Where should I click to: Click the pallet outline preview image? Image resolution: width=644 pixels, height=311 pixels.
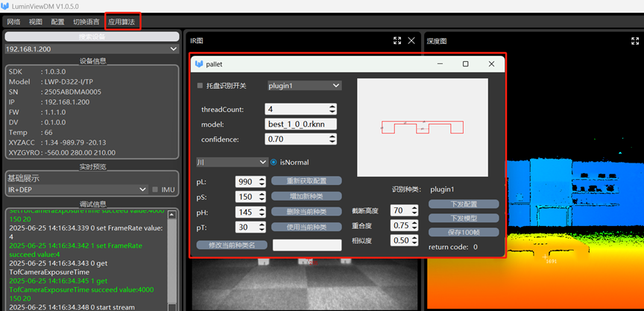pos(423,128)
